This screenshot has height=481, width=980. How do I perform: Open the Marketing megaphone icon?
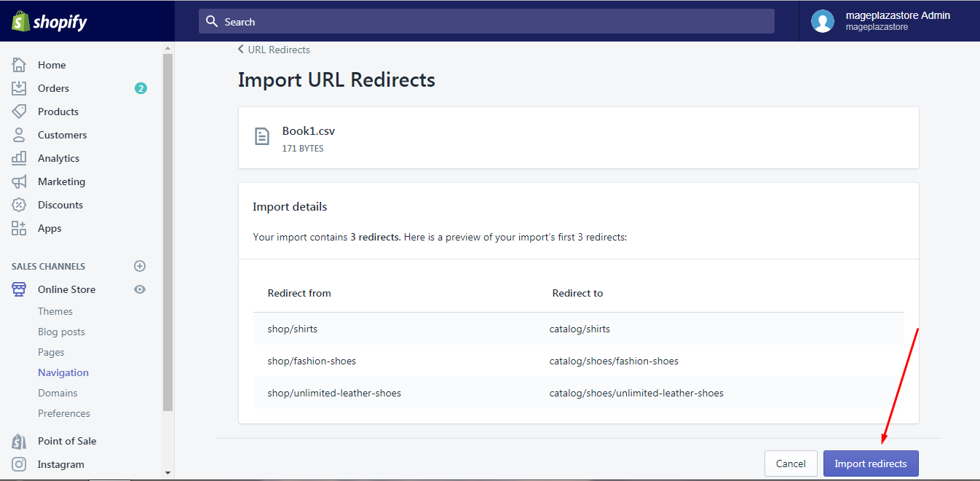(x=19, y=181)
